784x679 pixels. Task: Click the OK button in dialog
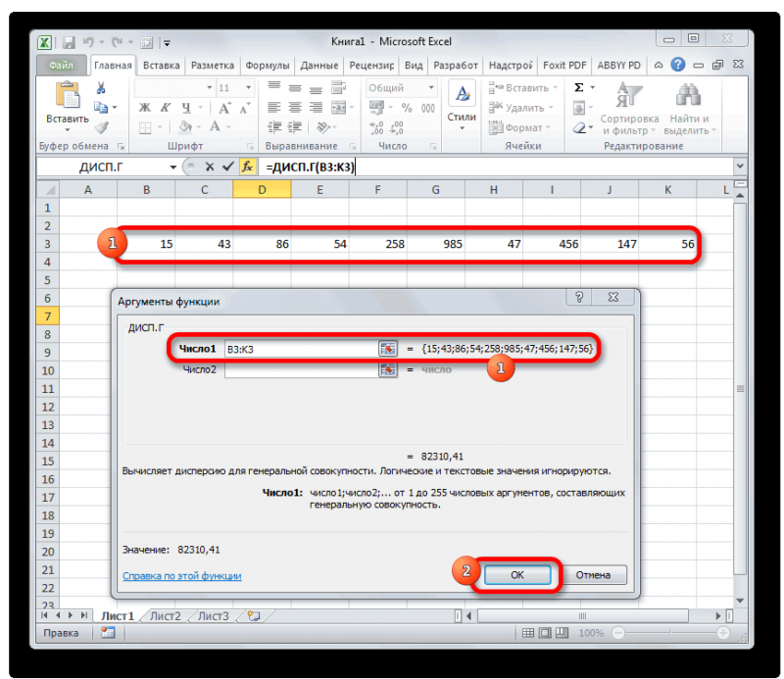pyautogui.click(x=517, y=575)
